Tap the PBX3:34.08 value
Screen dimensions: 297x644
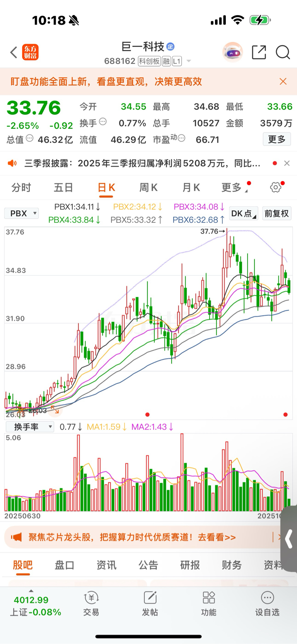pos(199,207)
